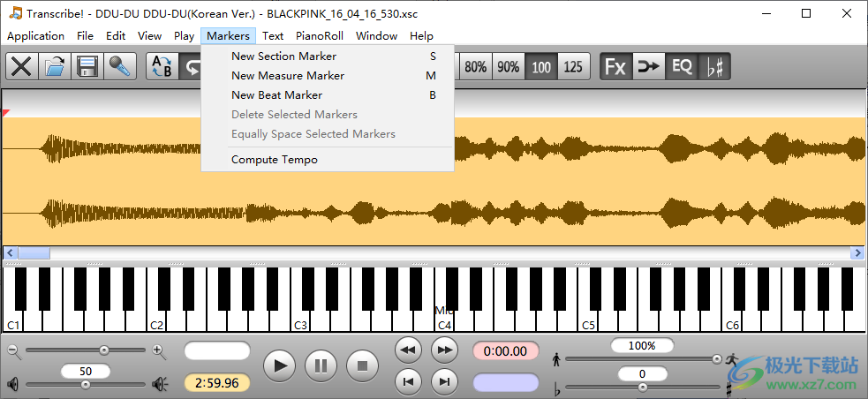The image size is (868, 399).
Task: Adjust the horizontal zoom slider handle
Action: point(103,350)
